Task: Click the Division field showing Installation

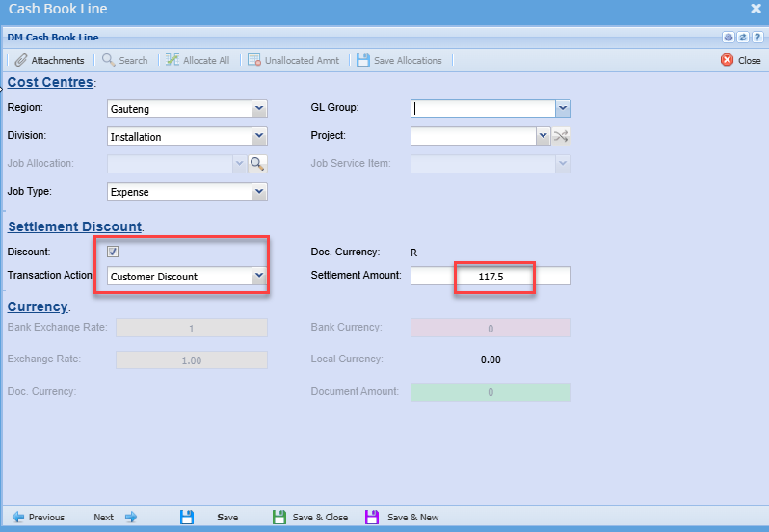Action: point(179,136)
